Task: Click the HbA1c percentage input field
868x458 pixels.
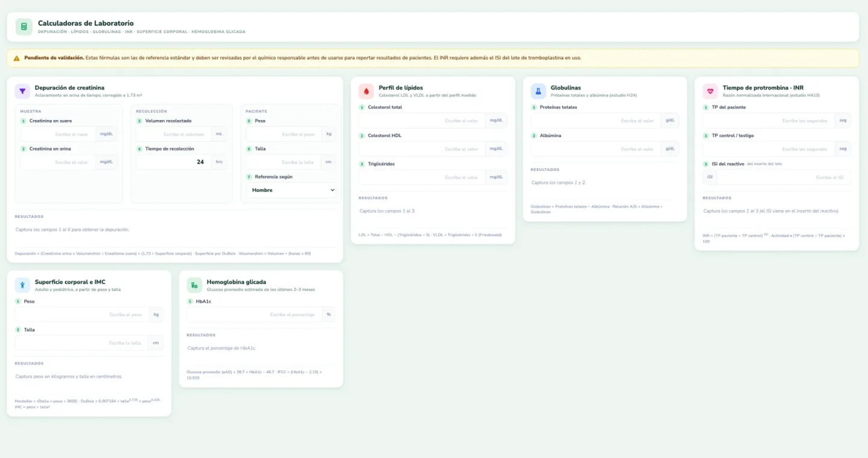Action: tap(254, 314)
